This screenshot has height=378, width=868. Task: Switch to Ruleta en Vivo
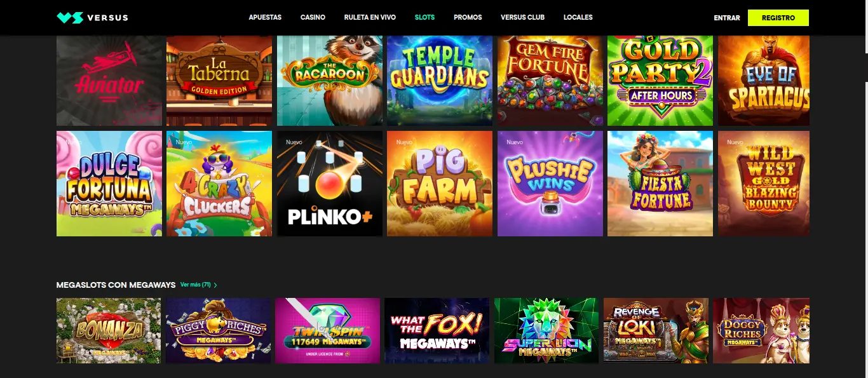(370, 17)
